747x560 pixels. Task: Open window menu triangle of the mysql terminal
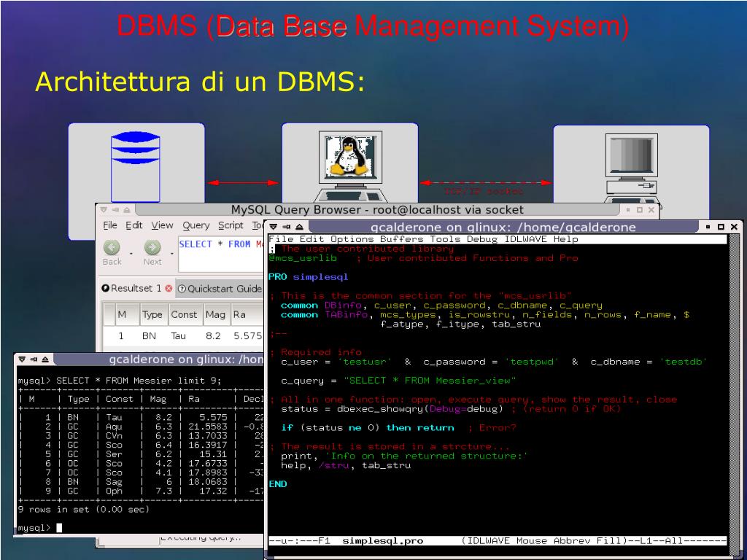[22, 359]
